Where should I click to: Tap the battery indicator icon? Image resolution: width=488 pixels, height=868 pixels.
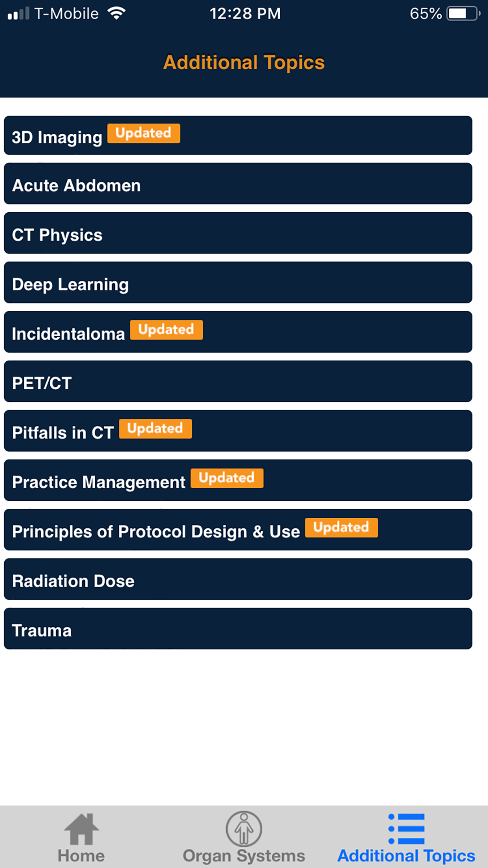pos(463,14)
